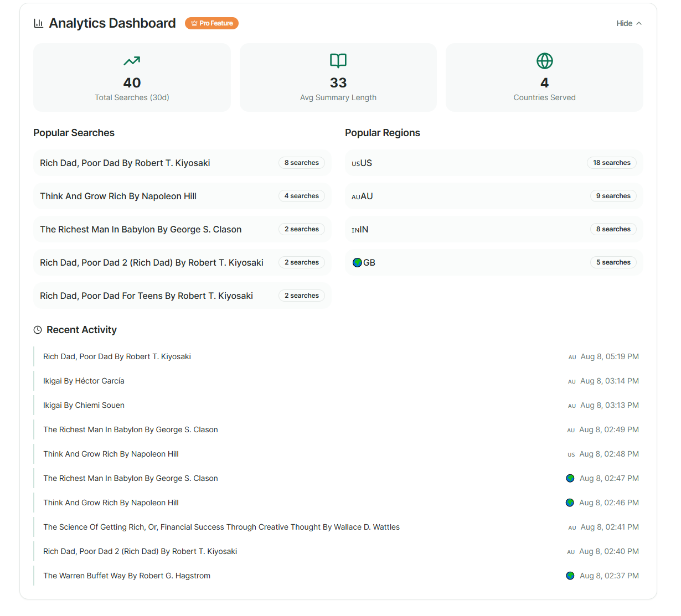Click the globe flag icon beside GB region
This screenshot has height=616, width=681.
tap(357, 262)
